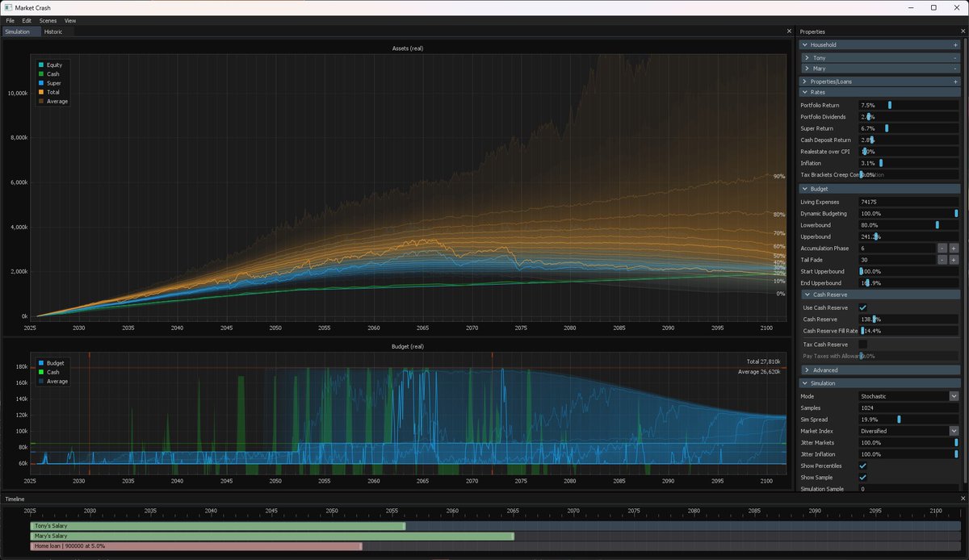Click the Super Return slider
Viewport: 969px width, 560px height.
tap(908, 128)
